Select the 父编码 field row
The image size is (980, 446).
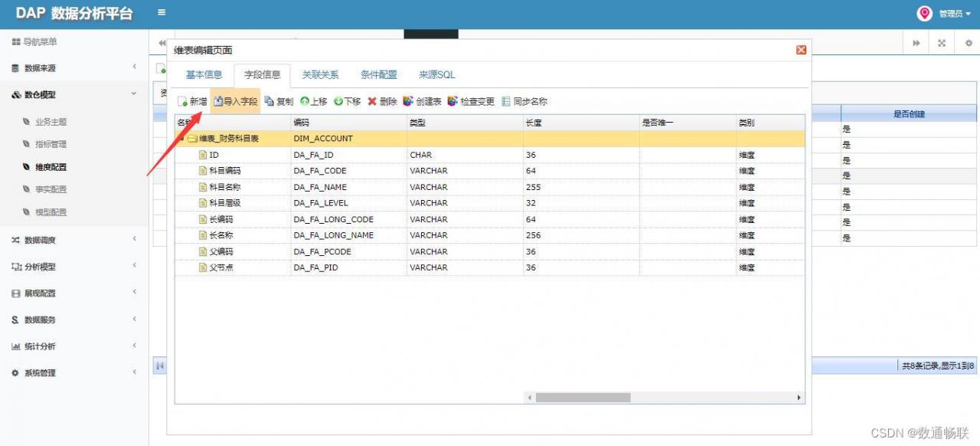(x=490, y=251)
